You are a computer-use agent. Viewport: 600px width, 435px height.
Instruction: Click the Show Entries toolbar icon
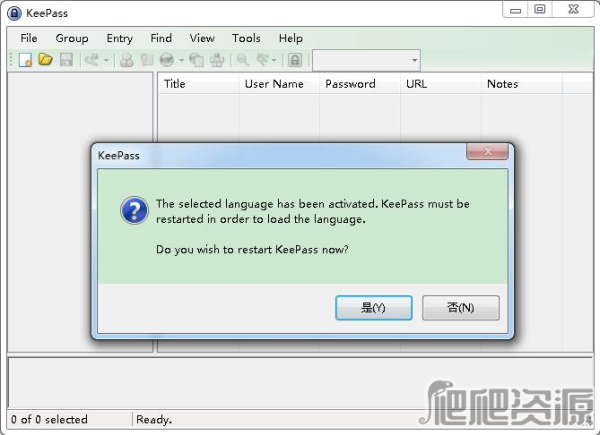pyautogui.click(x=263, y=60)
